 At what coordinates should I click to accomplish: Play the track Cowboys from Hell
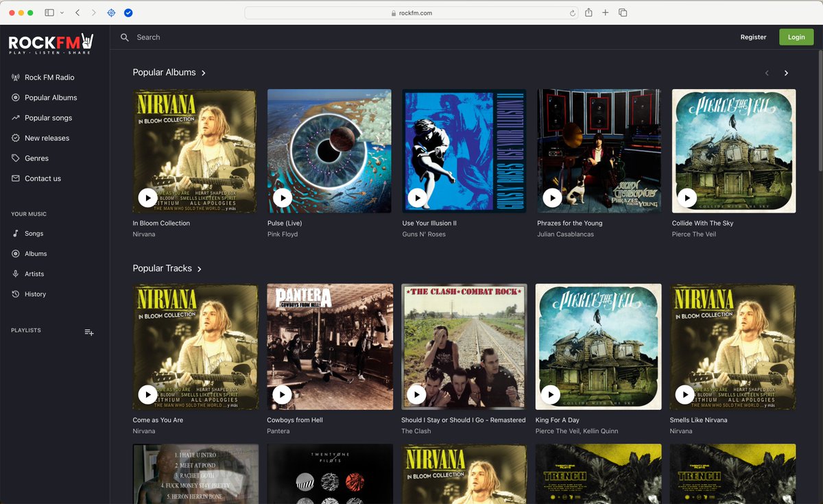[282, 394]
